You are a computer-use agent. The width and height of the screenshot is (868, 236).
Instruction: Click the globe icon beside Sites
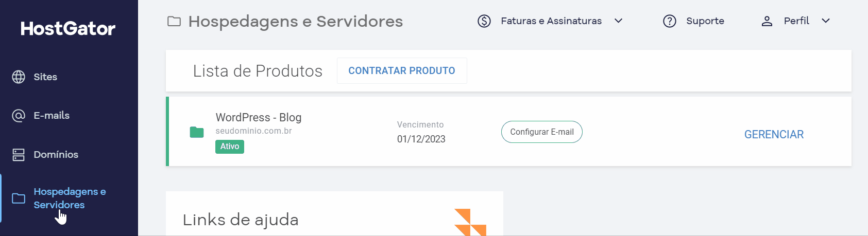19,77
